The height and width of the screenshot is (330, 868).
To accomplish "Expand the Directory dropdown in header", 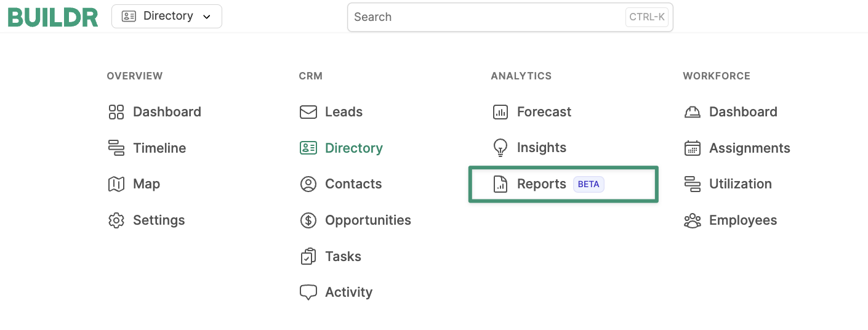I will pyautogui.click(x=167, y=17).
